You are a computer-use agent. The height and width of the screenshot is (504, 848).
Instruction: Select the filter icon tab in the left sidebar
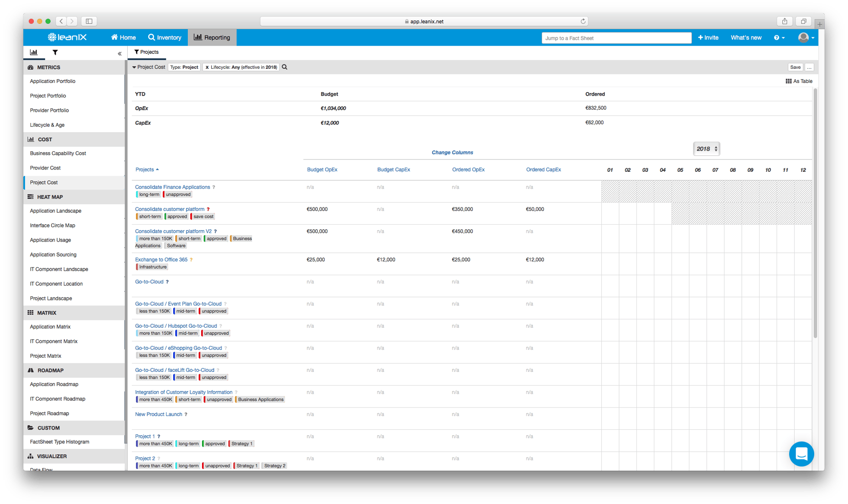(x=55, y=52)
